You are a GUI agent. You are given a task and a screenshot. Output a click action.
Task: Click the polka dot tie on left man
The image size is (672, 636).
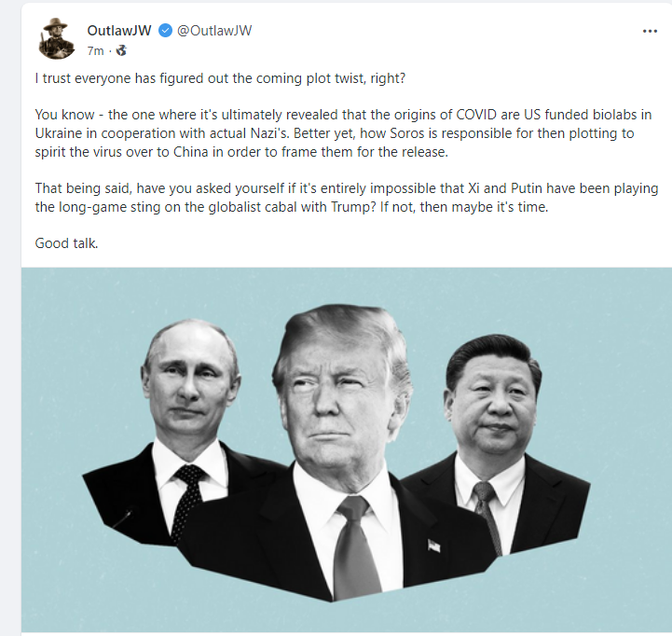pos(186,499)
